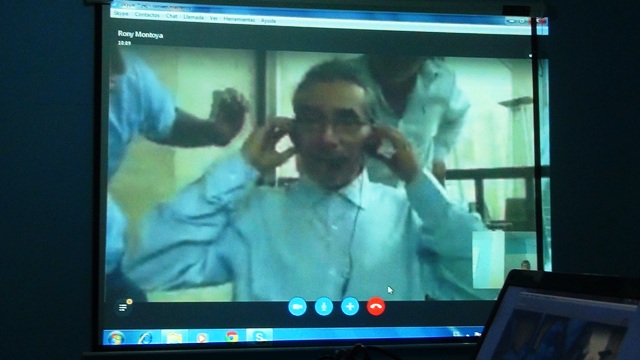
Task: Click the self-view video thumbnail
Action: 504,260
